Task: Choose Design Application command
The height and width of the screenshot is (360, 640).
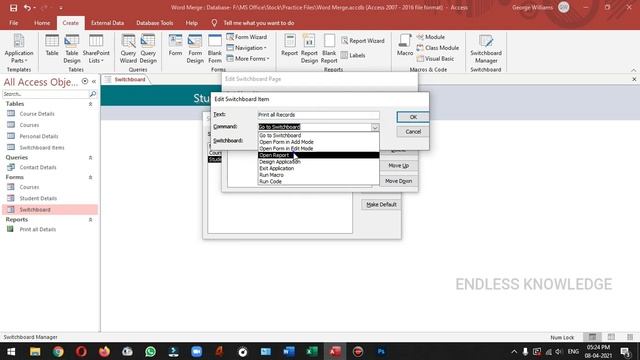Action: pyautogui.click(x=318, y=162)
